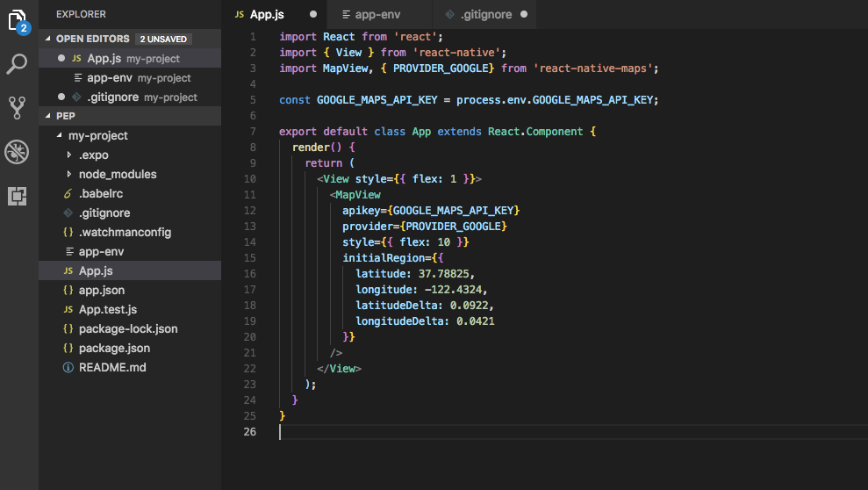Screen dimensions: 868x490
Task: Click the 'initialRegion' prop text
Action: (x=383, y=258)
